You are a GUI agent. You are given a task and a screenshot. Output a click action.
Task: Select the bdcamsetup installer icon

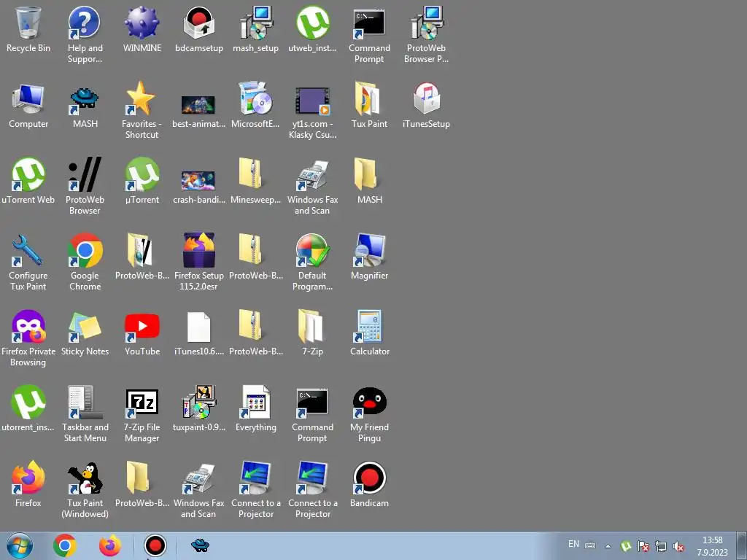[x=198, y=23]
